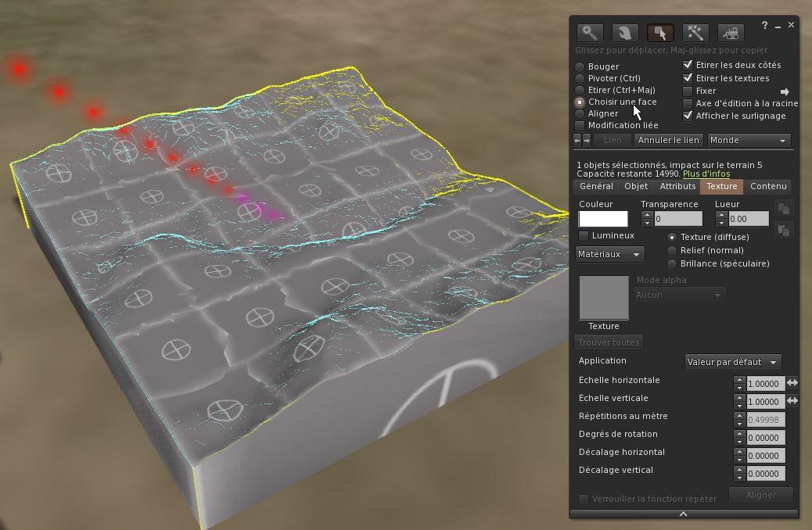The image size is (812, 530).
Task: Click the help question mark icon
Action: (x=764, y=25)
